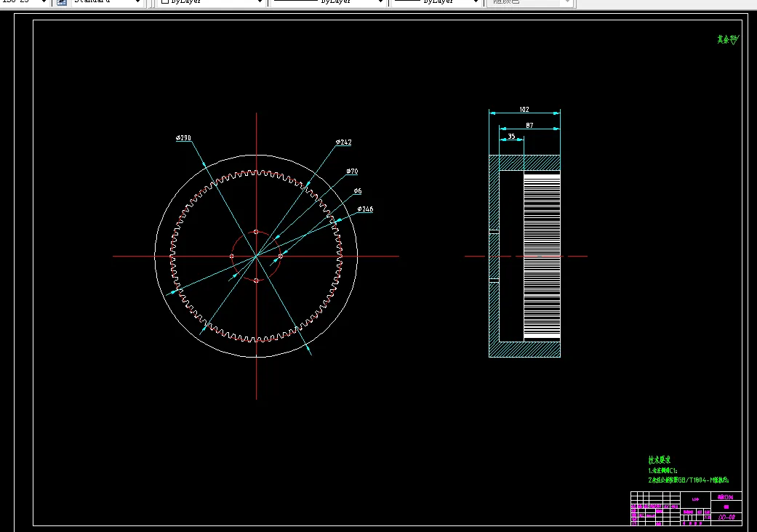Select the Ø6 hole dimension text

click(x=357, y=191)
